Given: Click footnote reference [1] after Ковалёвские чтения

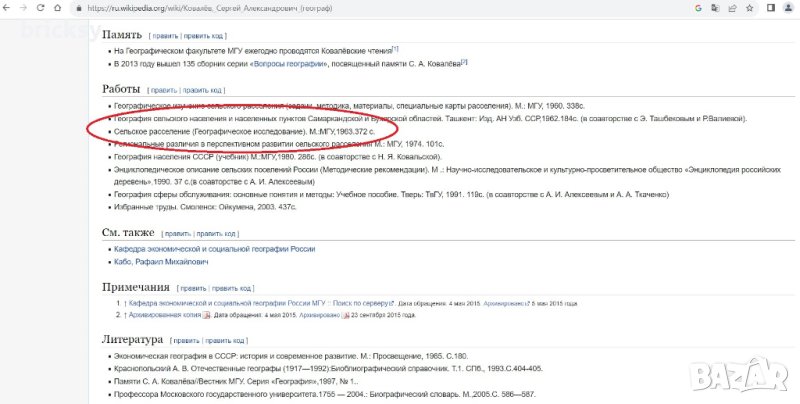Looking at the screenshot, I should (395, 48).
